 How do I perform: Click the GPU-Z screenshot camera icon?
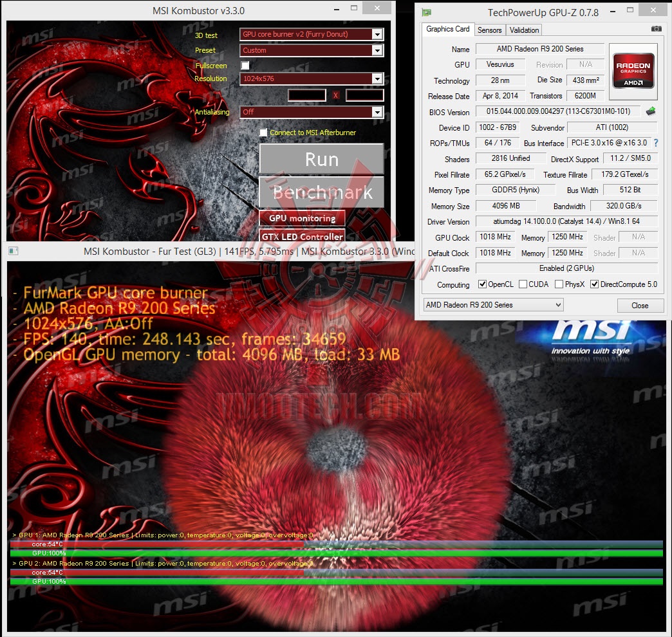click(x=656, y=29)
